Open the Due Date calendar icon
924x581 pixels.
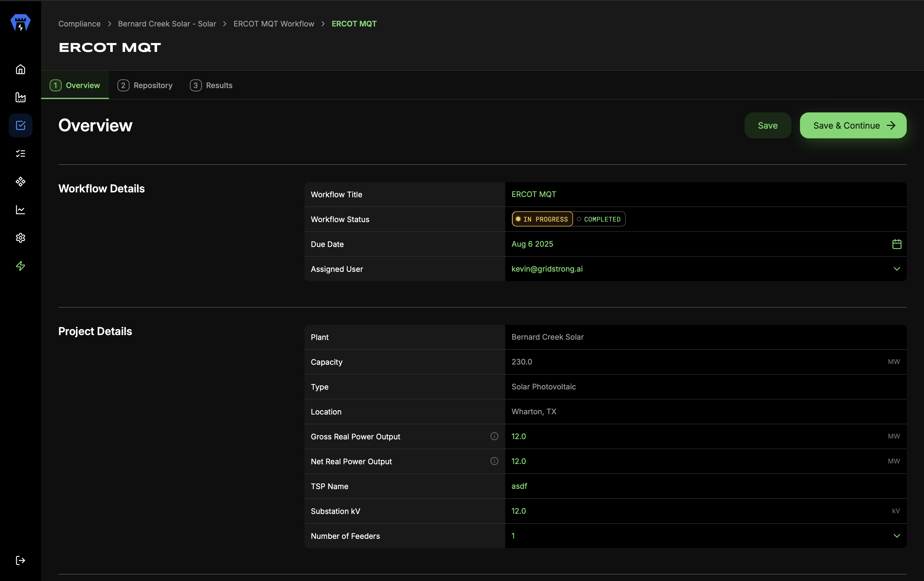pyautogui.click(x=897, y=244)
